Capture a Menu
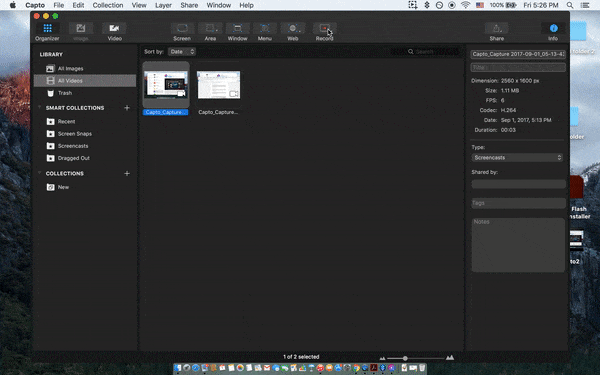The width and height of the screenshot is (600, 375). (x=265, y=32)
